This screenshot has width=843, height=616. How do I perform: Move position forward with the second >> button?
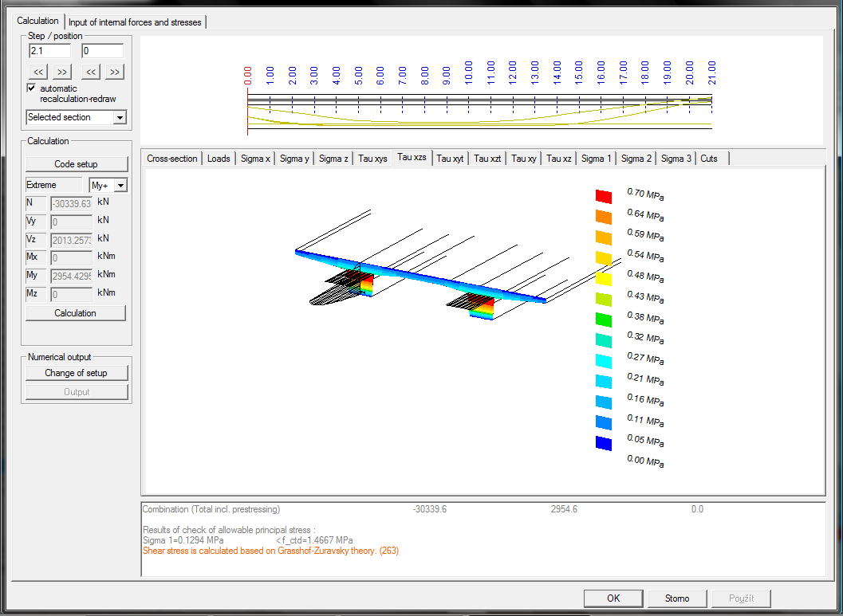coord(115,72)
